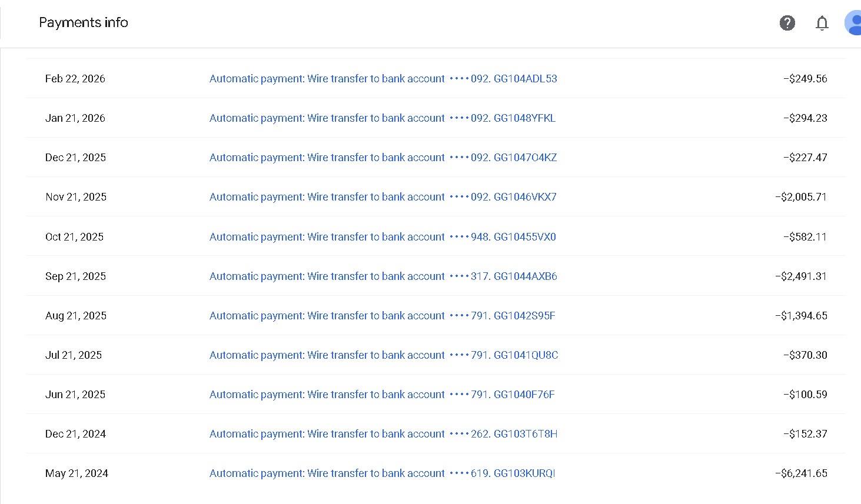Open the Dec 21, 2025 payment link
Screen dimensions: 861x504
383,158
